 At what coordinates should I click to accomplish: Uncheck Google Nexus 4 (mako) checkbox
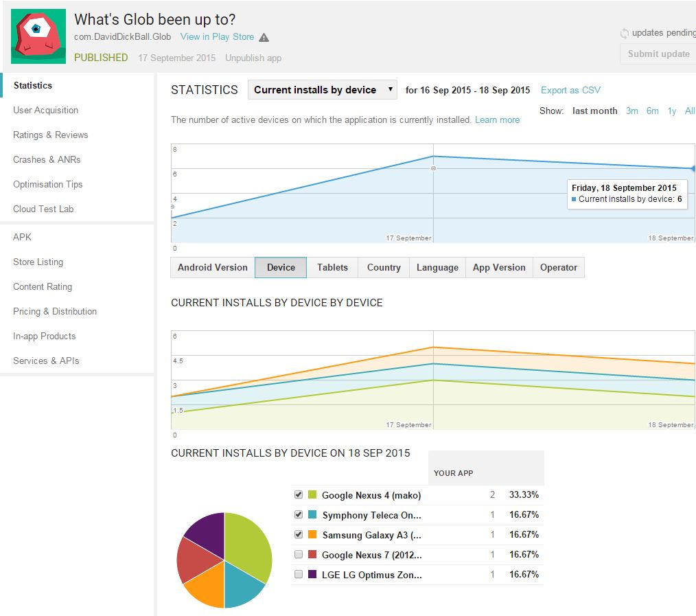coord(299,494)
